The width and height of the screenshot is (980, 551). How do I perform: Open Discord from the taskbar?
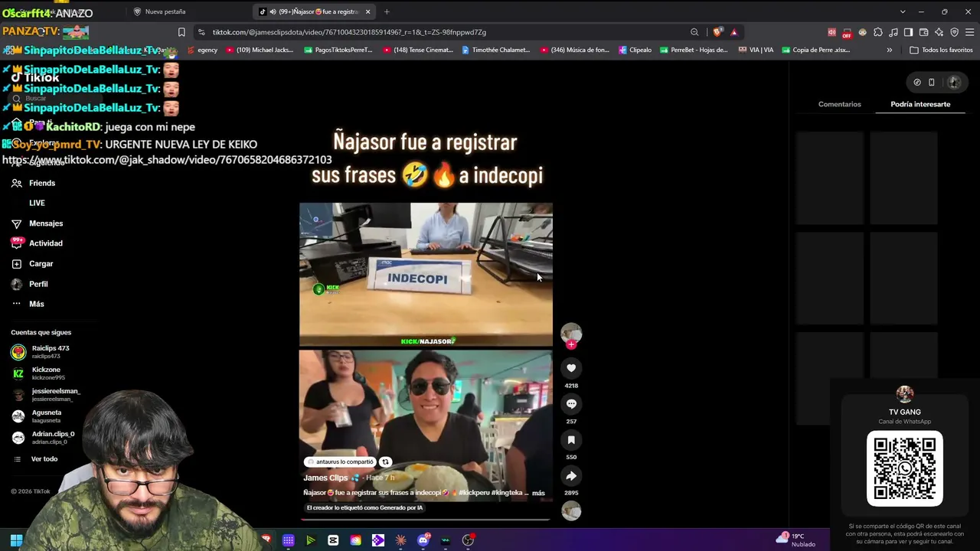coord(423,540)
